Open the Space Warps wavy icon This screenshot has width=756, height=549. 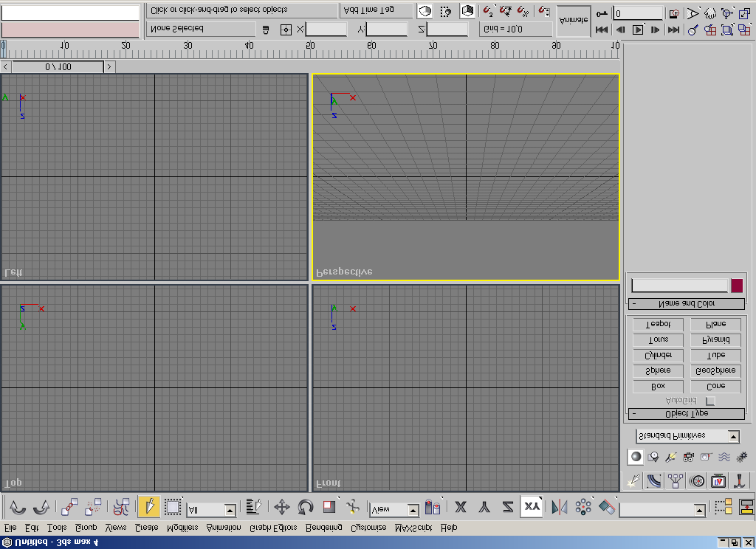point(724,457)
